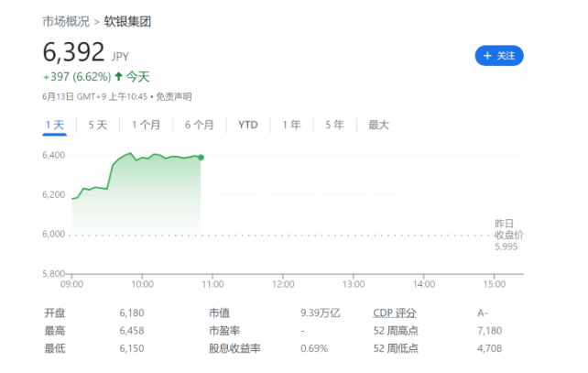588x373 pixels.
Task: Click the 15:00 time axis label
Action: pos(495,284)
